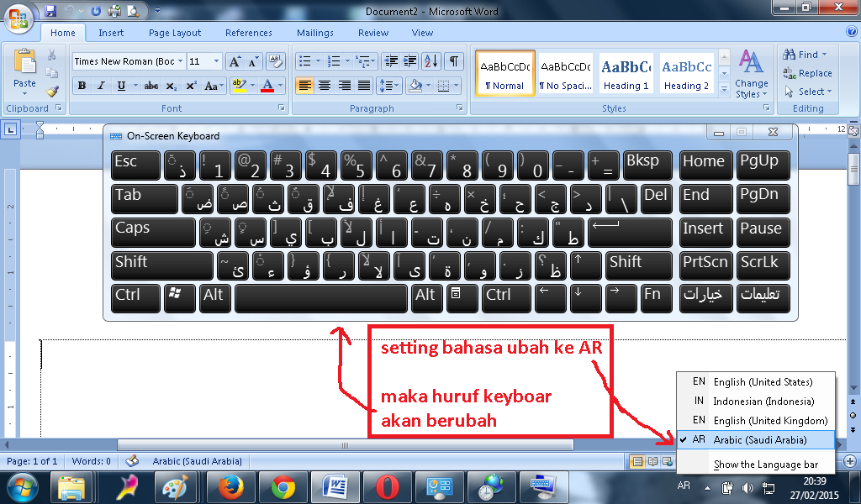Viewport: 861px width, 504px height.
Task: Apply the Heading 1 style
Action: point(626,73)
